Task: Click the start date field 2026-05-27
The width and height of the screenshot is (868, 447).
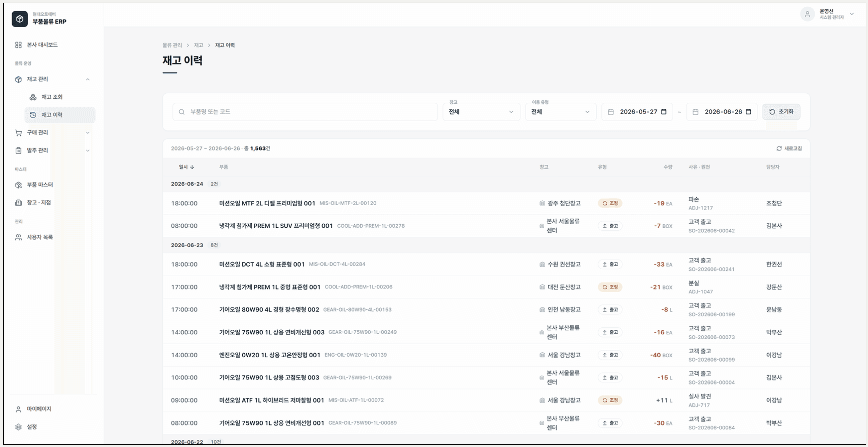Action: [637, 112]
